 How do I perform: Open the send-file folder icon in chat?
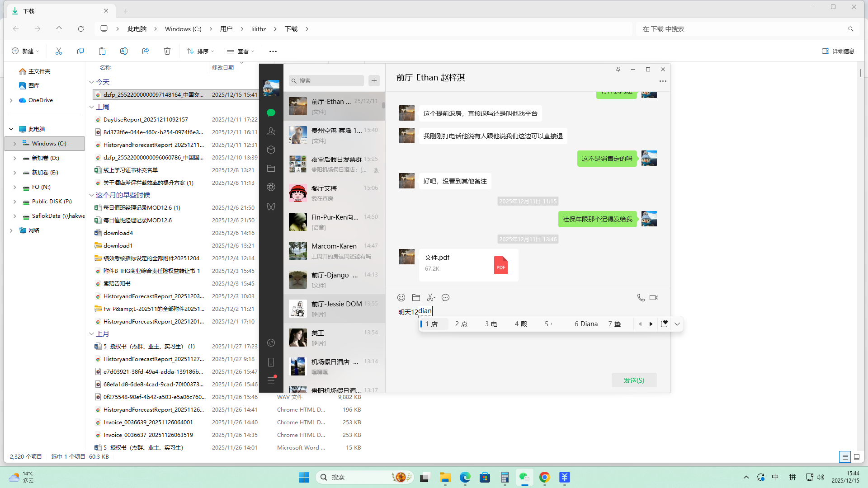coord(416,297)
